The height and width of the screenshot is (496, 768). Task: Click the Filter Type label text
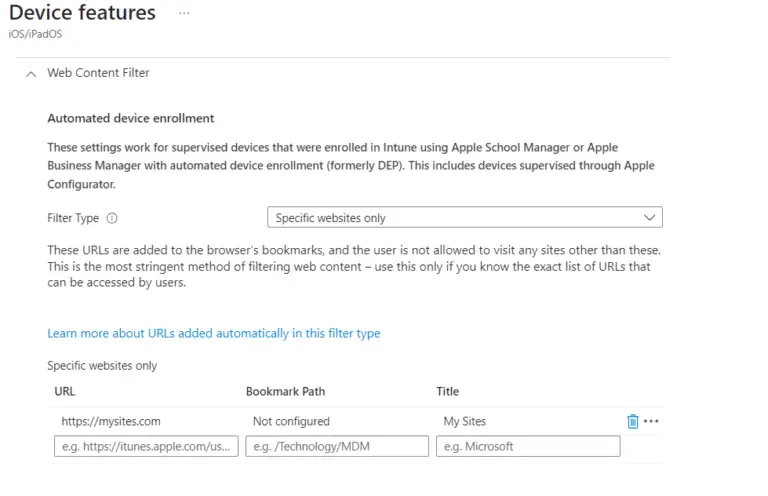[x=73, y=218]
